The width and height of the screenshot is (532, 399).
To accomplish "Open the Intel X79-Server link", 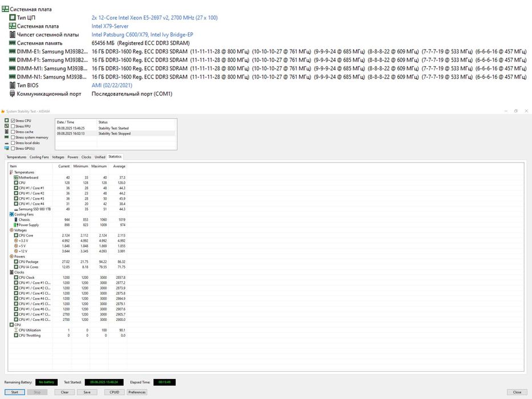I will (x=110, y=26).
